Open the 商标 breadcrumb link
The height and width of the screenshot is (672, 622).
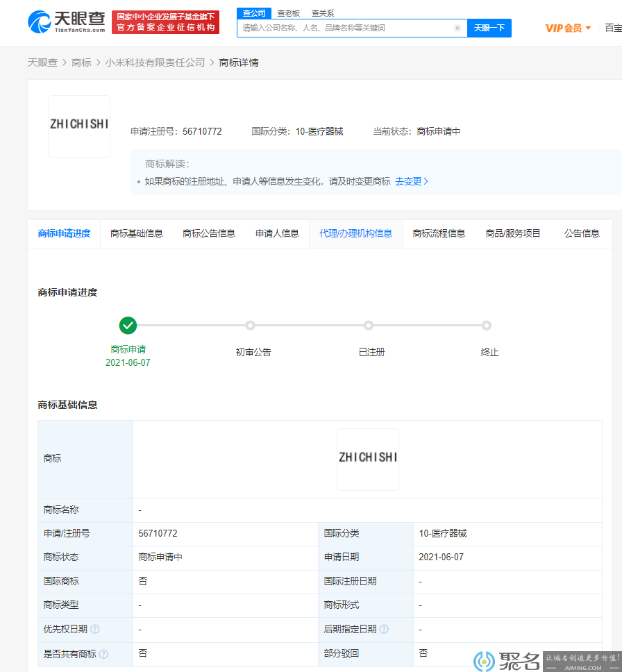(81, 62)
